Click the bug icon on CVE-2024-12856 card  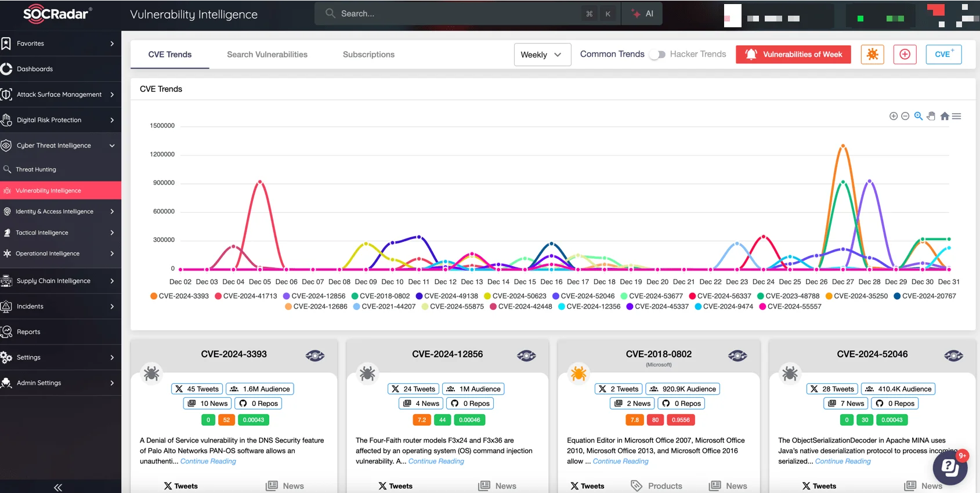[x=367, y=373]
